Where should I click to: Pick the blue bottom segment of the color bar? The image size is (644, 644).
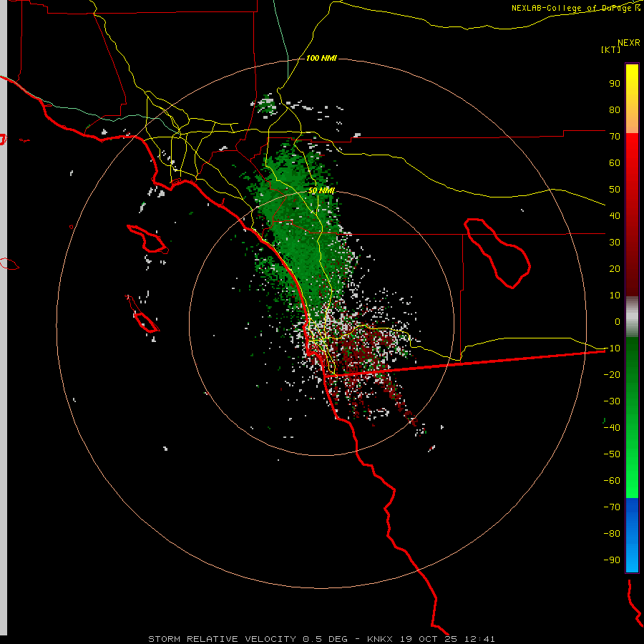[x=632, y=535]
